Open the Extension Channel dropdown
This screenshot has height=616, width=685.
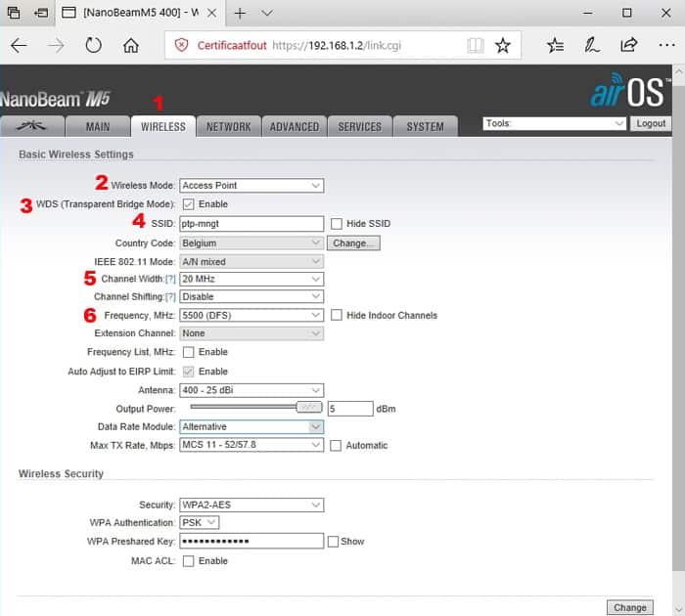(x=251, y=333)
